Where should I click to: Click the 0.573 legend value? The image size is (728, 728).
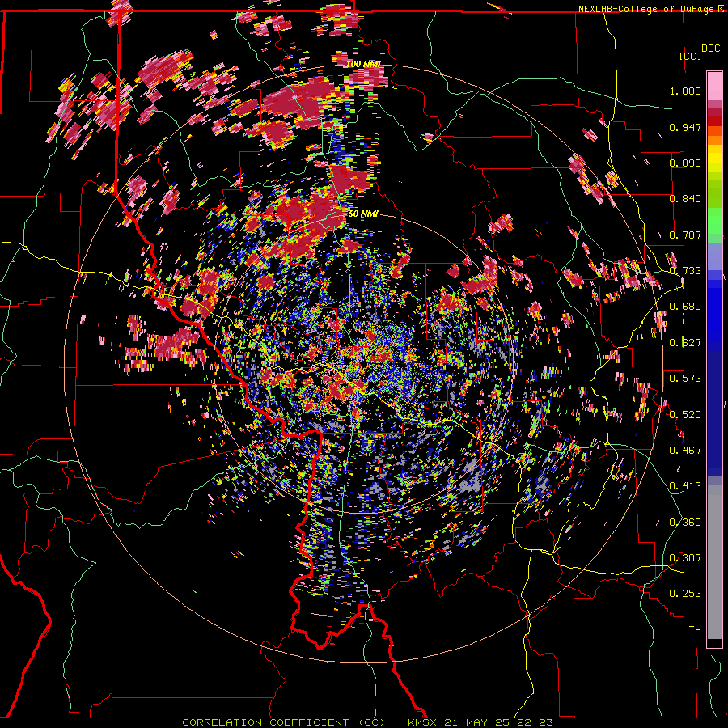tap(685, 379)
